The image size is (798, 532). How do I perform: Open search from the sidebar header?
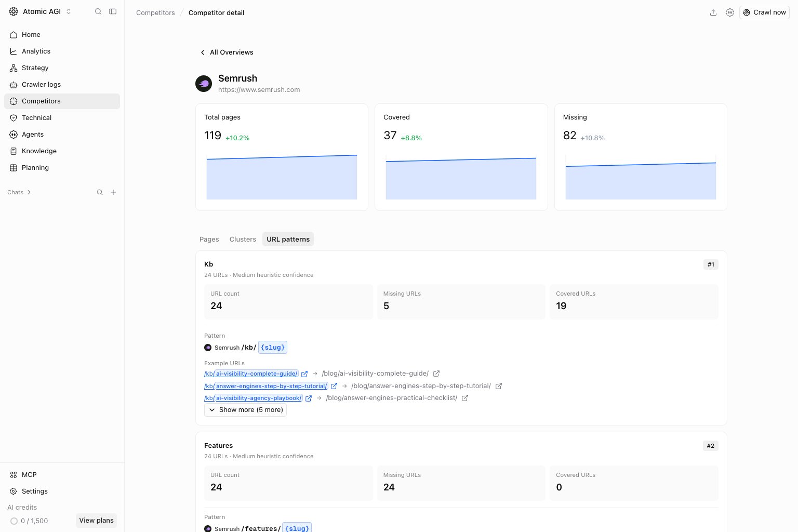(98, 11)
